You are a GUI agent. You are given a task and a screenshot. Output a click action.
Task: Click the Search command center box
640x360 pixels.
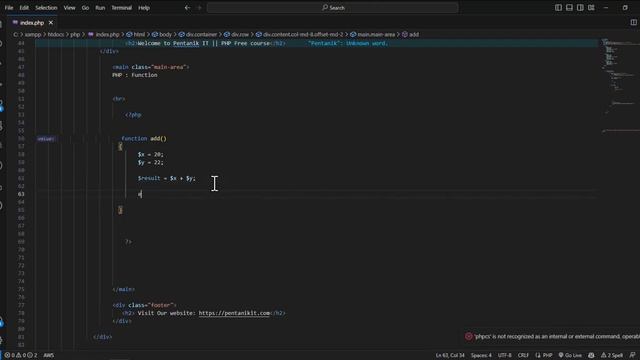point(333,7)
